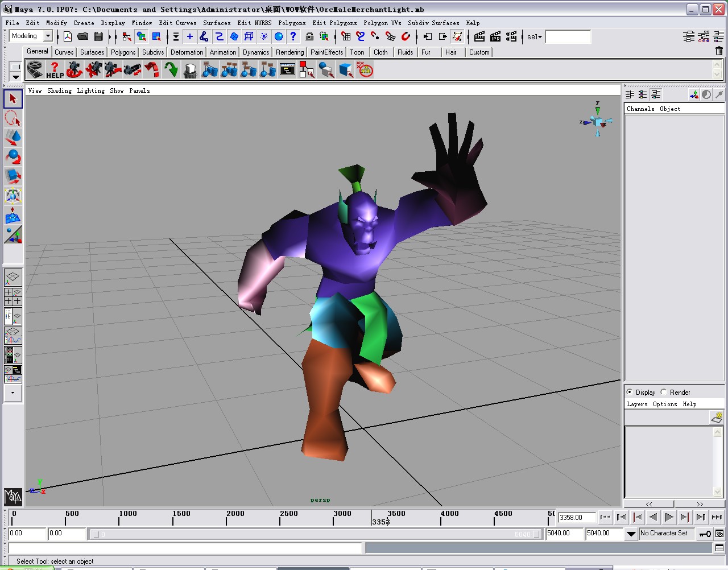
Task: Choose the Rotate tool with sphere icon
Action: pyautogui.click(x=13, y=157)
